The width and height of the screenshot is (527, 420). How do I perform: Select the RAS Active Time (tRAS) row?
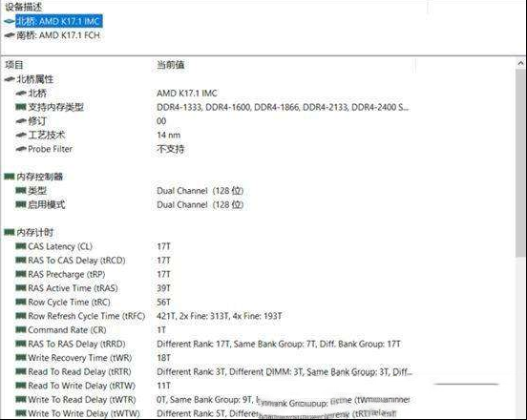[208, 288]
